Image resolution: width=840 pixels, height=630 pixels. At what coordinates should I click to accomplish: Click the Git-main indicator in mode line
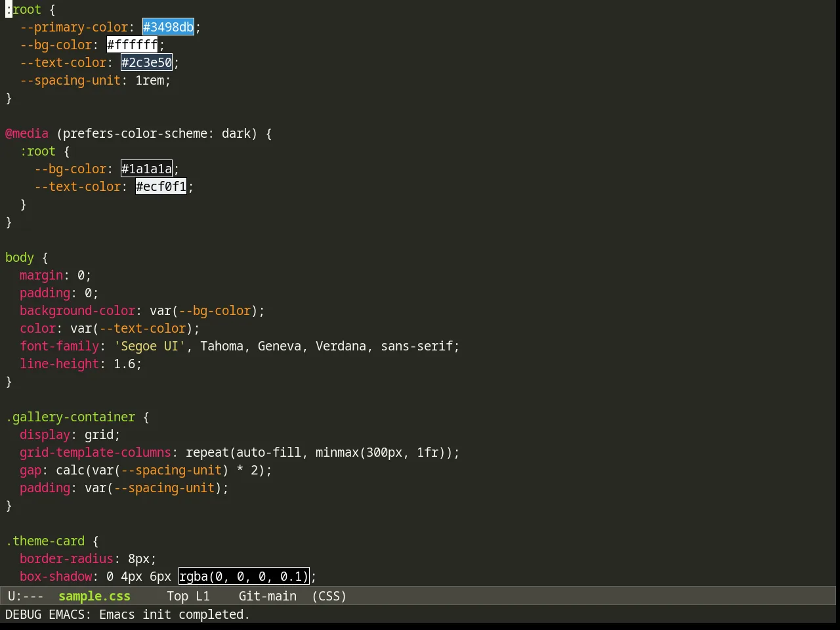coord(268,596)
